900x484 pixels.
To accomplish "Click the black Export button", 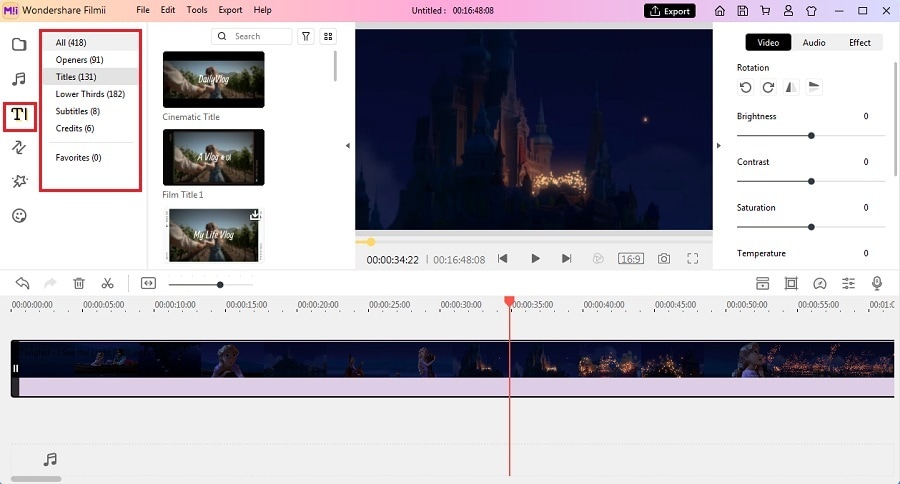I will 669,11.
